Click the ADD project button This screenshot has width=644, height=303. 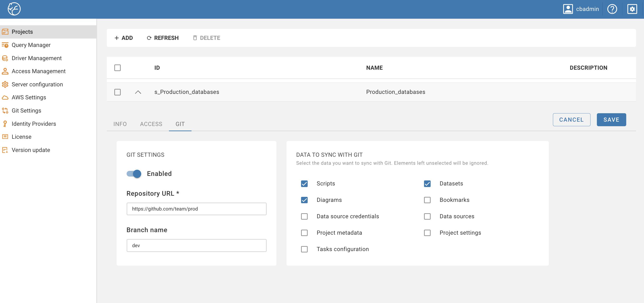[123, 38]
